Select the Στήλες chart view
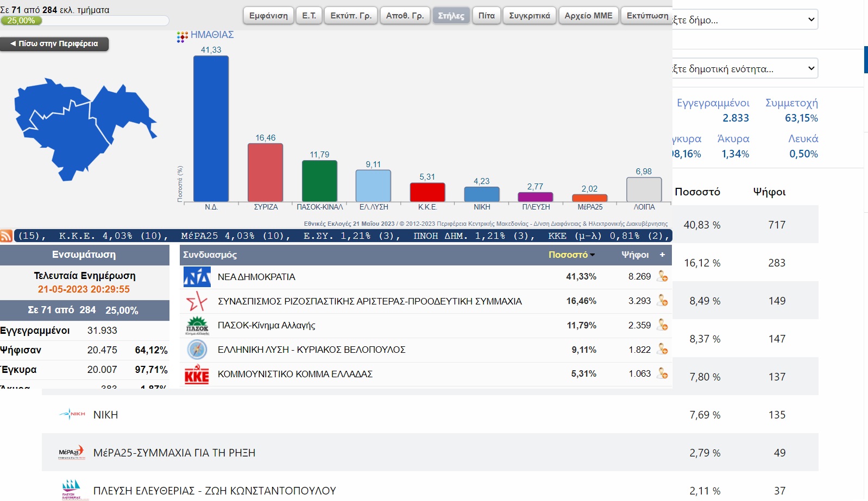 [451, 16]
